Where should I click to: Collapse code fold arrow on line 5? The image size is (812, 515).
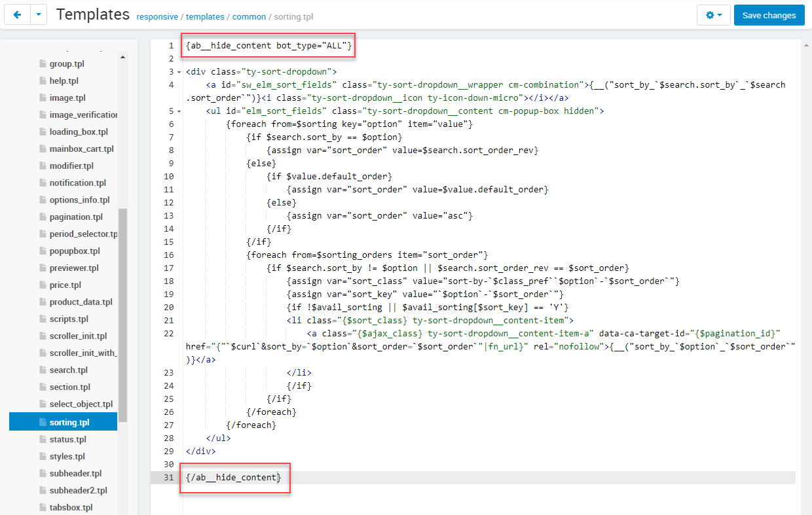179,111
